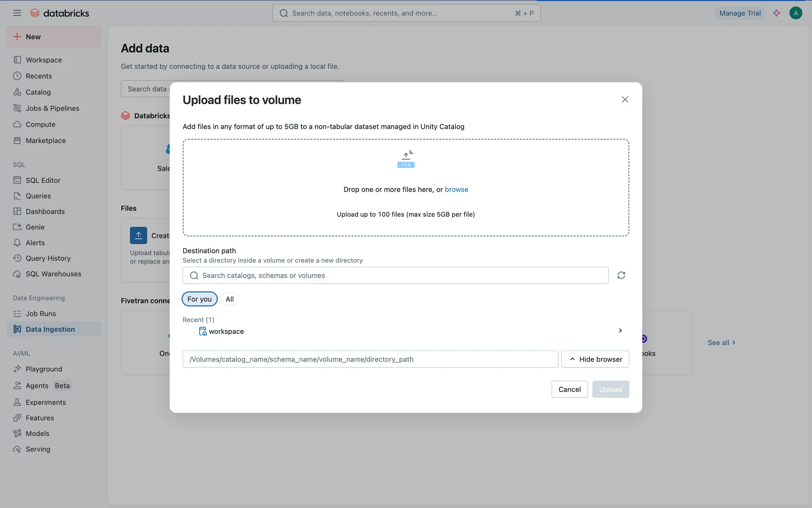This screenshot has height=508, width=812.
Task: Click the refresh icon beside destination search
Action: click(x=621, y=275)
